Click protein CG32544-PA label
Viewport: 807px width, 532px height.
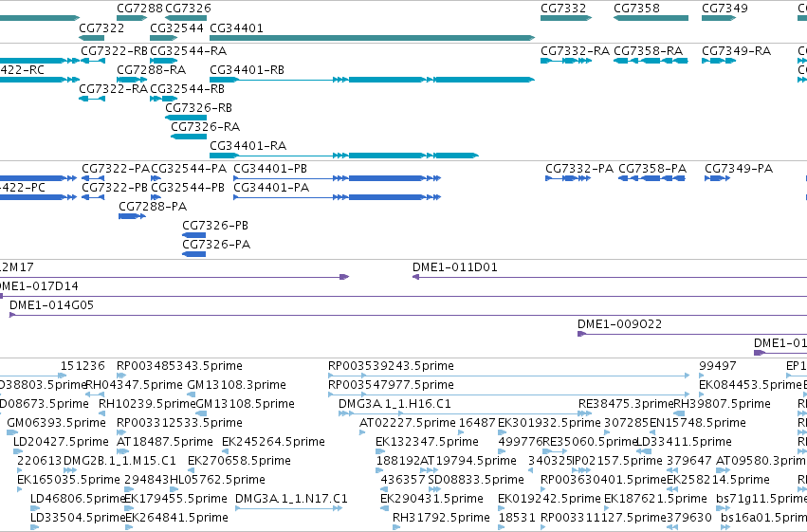click(x=189, y=168)
